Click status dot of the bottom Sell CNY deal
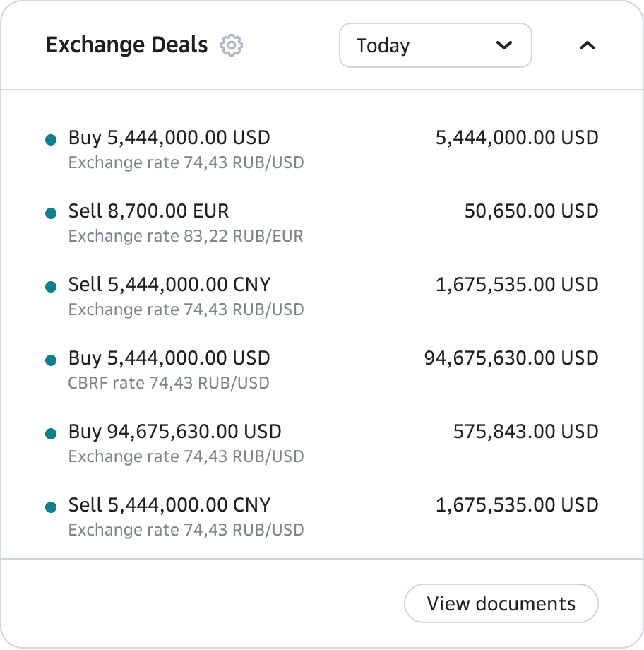This screenshot has height=650, width=644. tap(51, 507)
